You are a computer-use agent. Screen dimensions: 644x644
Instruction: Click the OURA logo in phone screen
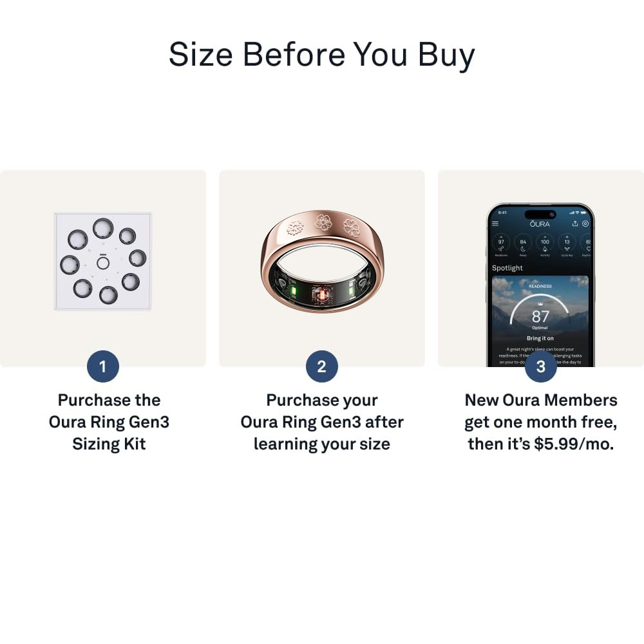click(540, 224)
